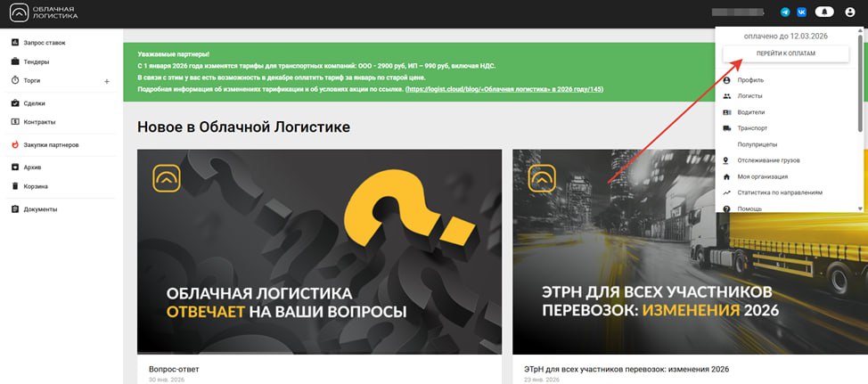This screenshot has width=868, height=384.
Task: Go to Запрос ставок in sidebar
Action: pos(45,43)
